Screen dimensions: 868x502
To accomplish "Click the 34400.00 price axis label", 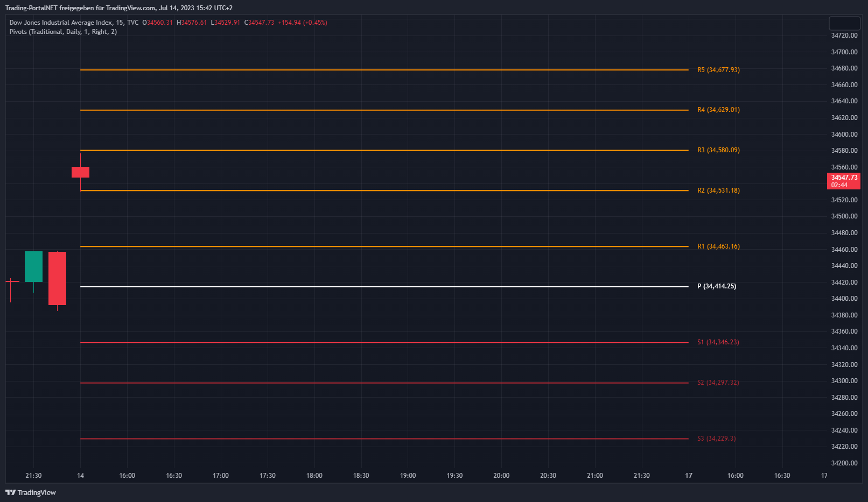I will pos(844,299).
